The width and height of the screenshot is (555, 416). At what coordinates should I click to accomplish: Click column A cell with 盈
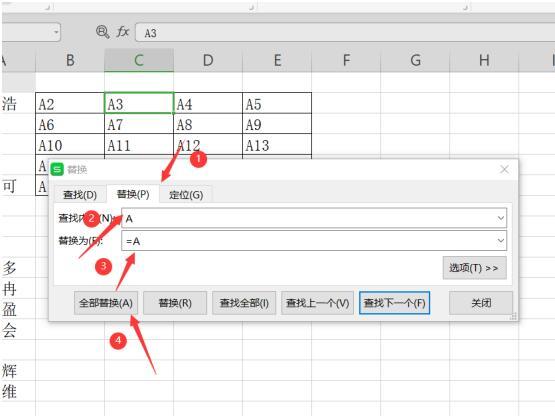point(18,309)
